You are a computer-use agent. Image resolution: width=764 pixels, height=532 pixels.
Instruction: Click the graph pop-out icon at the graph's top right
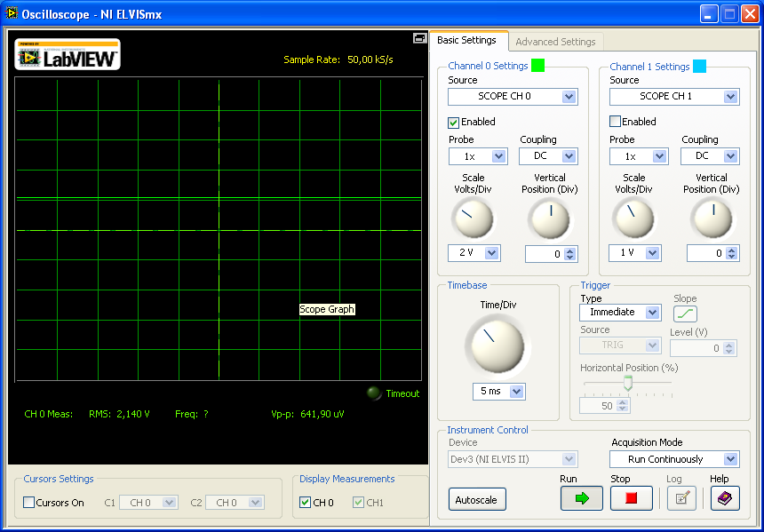(x=419, y=38)
